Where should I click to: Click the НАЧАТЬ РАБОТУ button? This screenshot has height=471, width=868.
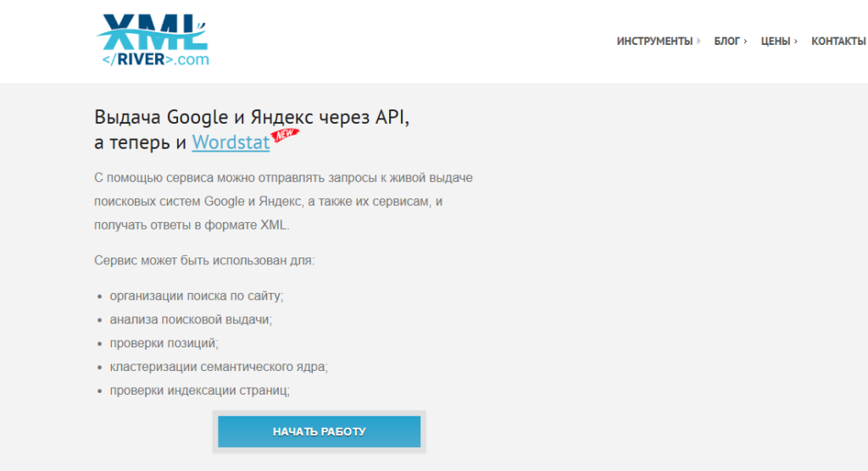tap(319, 431)
